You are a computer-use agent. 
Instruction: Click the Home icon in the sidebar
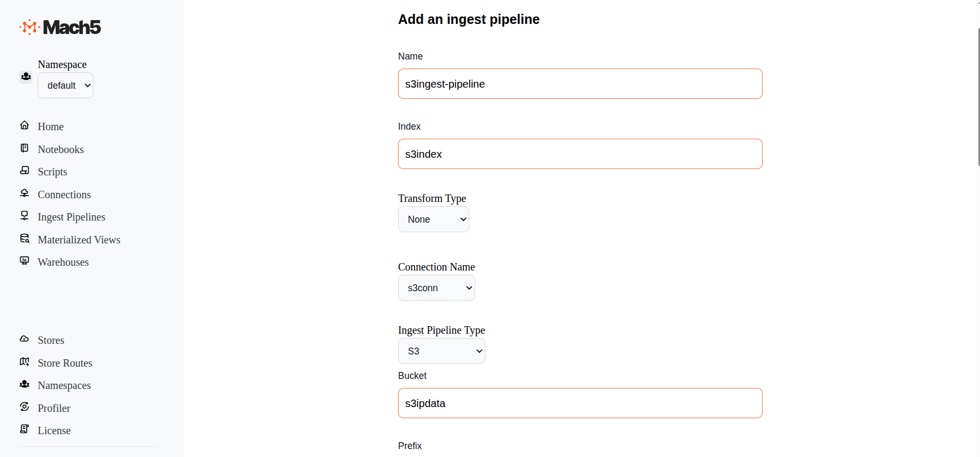(x=24, y=125)
